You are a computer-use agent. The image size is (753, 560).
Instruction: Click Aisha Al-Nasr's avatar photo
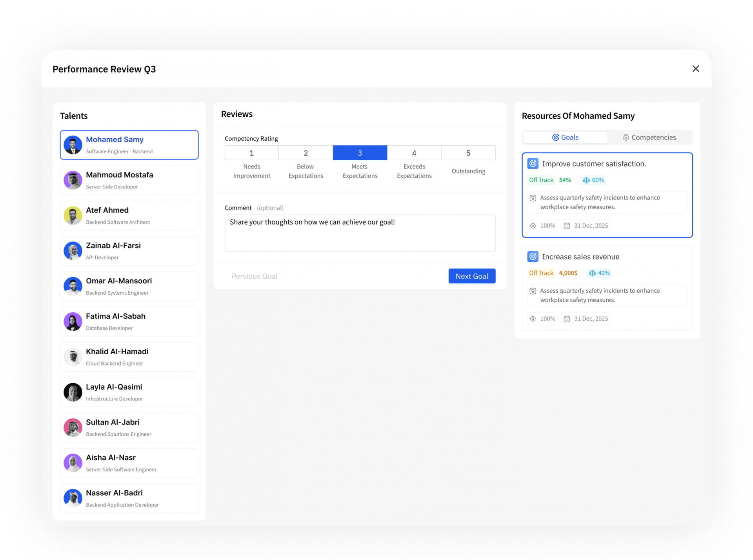73,463
